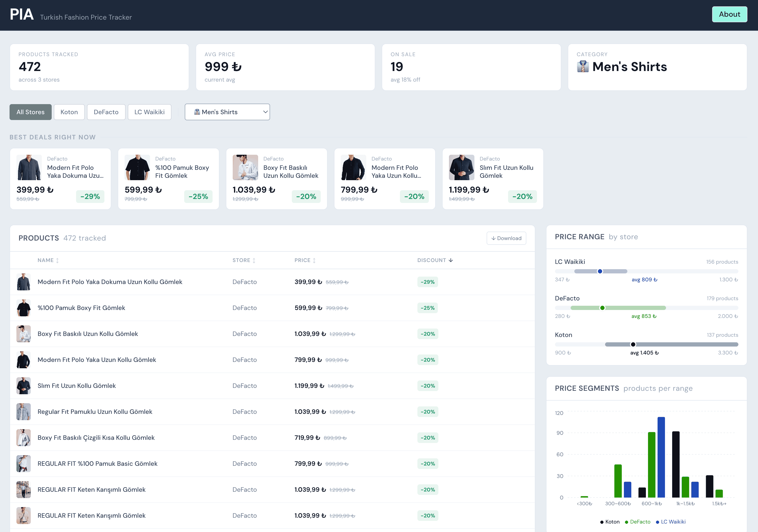Click thumbnail in Boxy Fit Baskılı Uzun Kollu row
Screen dimensions: 758x532
pos(23,334)
